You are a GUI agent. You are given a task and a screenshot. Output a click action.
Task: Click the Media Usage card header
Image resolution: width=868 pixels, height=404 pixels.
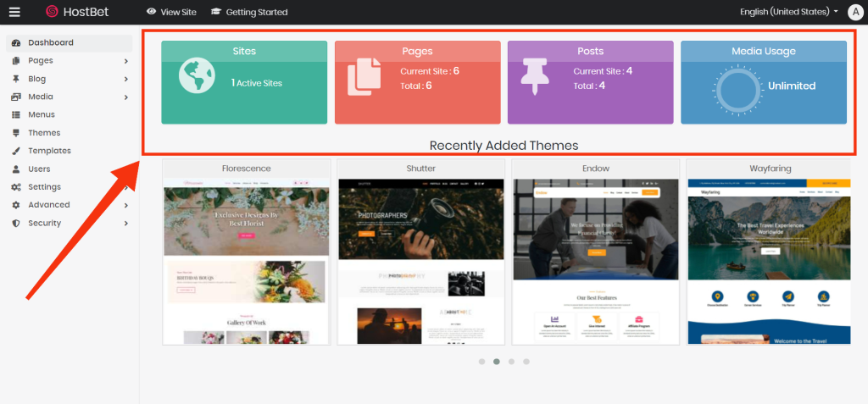(764, 51)
